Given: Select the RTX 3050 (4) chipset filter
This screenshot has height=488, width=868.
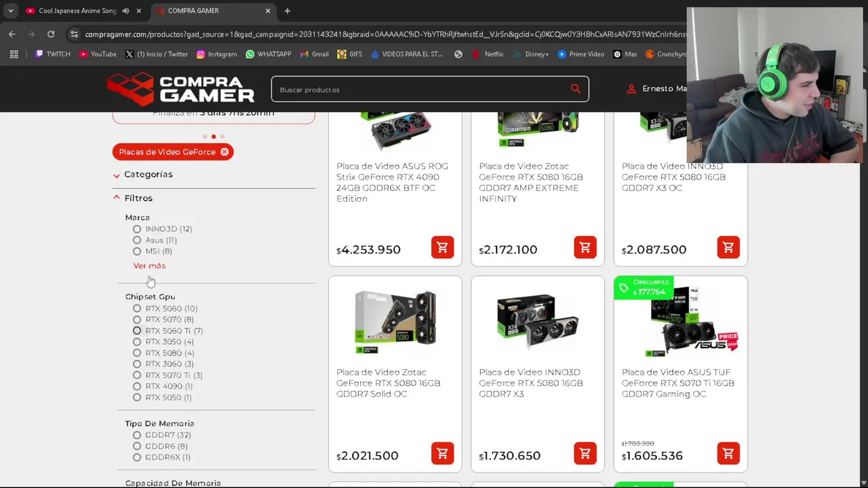Looking at the screenshot, I should tap(137, 342).
